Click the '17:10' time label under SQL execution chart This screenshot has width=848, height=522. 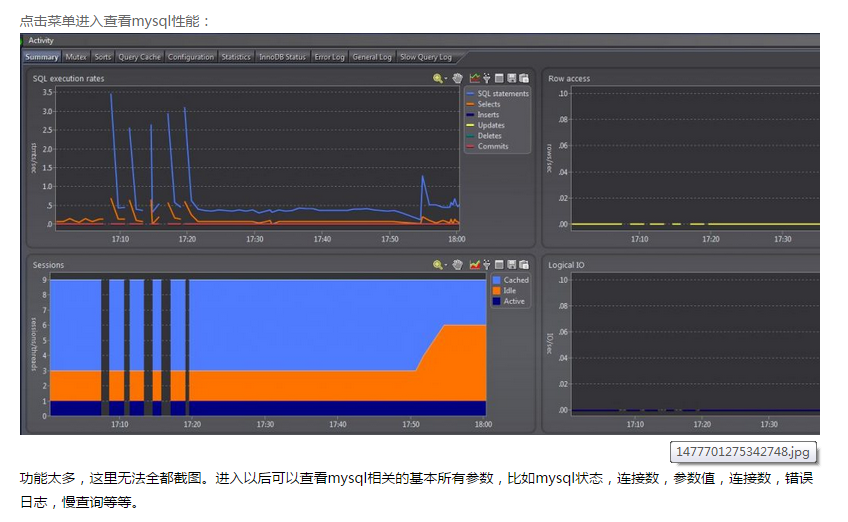120,239
